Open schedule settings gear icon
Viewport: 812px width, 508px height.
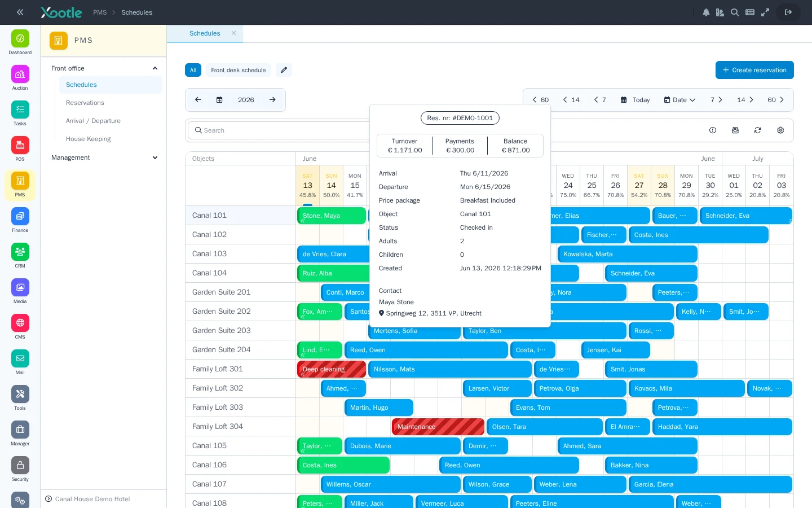(x=780, y=130)
